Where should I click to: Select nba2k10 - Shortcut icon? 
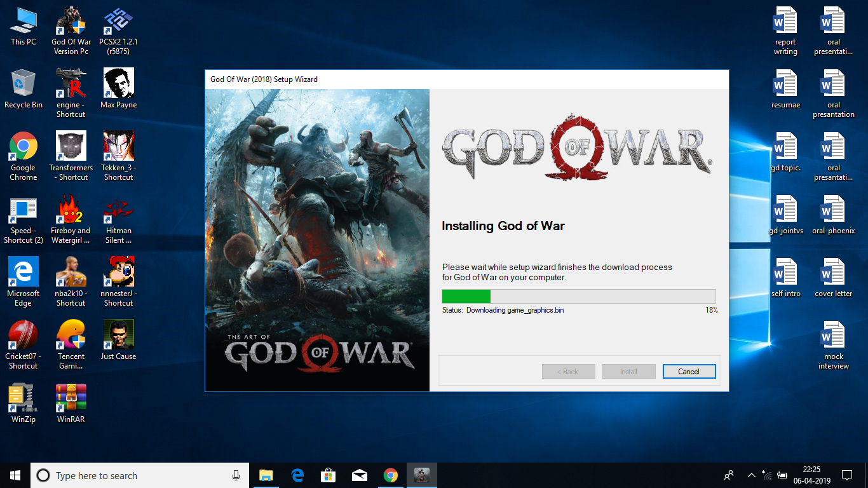(71, 282)
